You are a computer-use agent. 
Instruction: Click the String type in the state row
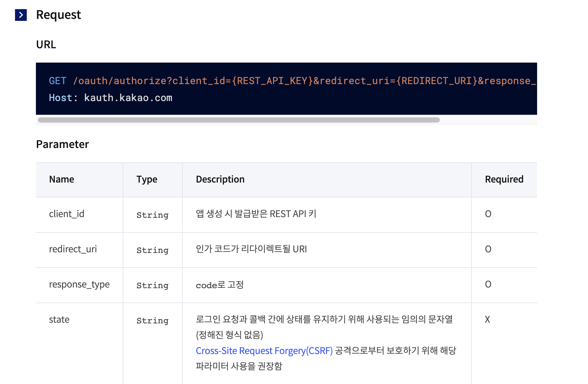(152, 321)
